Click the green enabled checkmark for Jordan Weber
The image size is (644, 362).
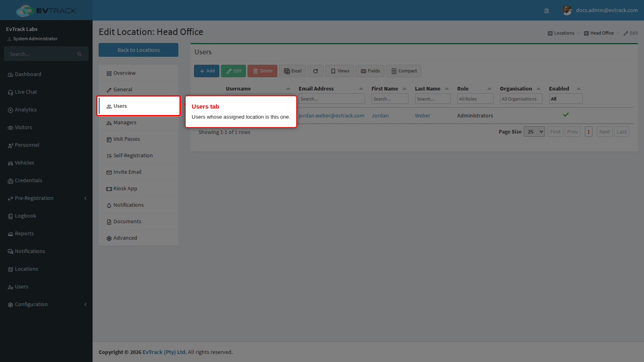point(566,115)
